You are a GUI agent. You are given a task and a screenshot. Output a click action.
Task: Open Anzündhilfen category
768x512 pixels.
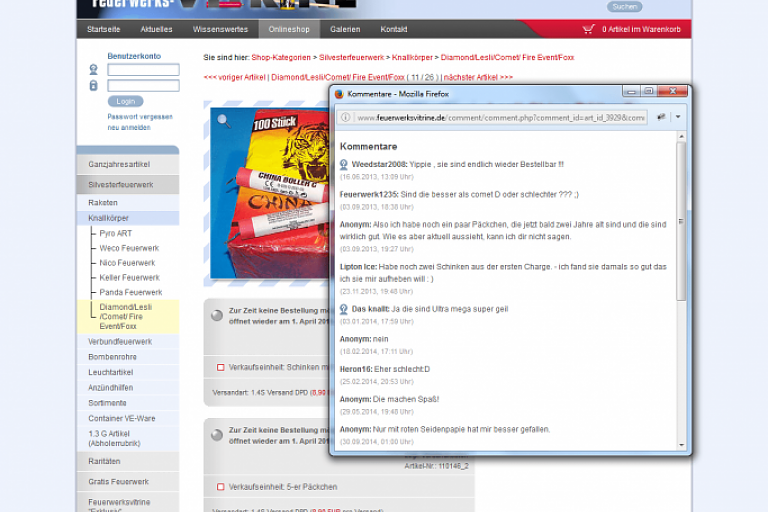[128, 388]
